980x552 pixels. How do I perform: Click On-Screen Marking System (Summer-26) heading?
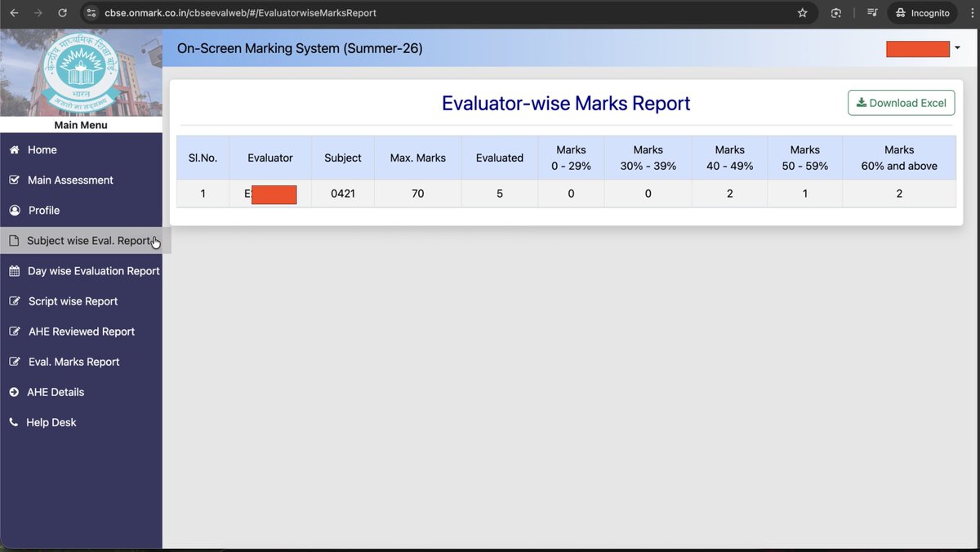tap(300, 48)
